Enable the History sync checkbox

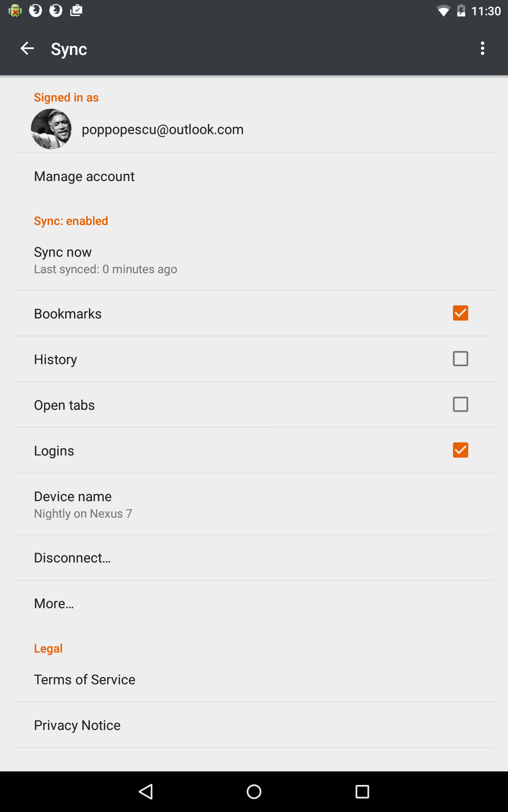point(460,359)
